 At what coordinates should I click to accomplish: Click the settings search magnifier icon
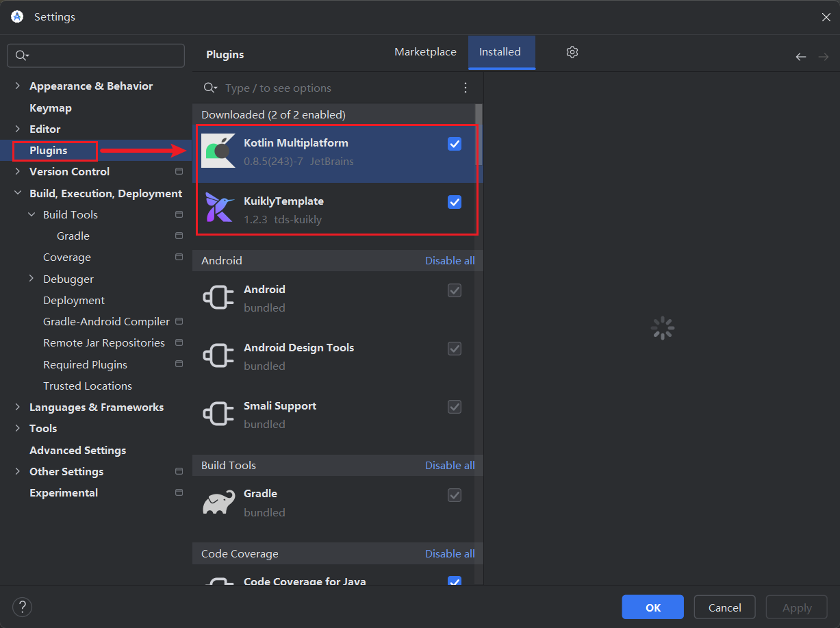tap(22, 55)
